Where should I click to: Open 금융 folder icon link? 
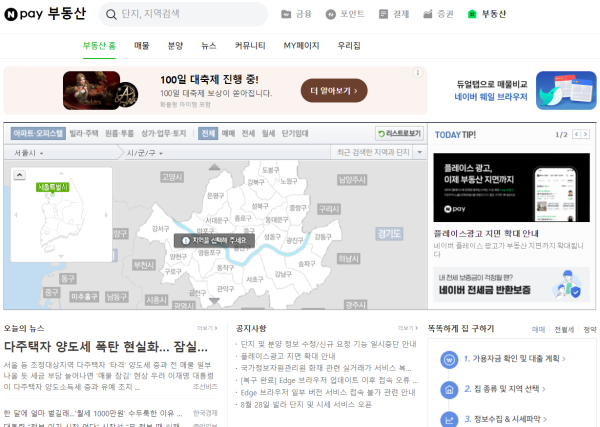pos(287,15)
